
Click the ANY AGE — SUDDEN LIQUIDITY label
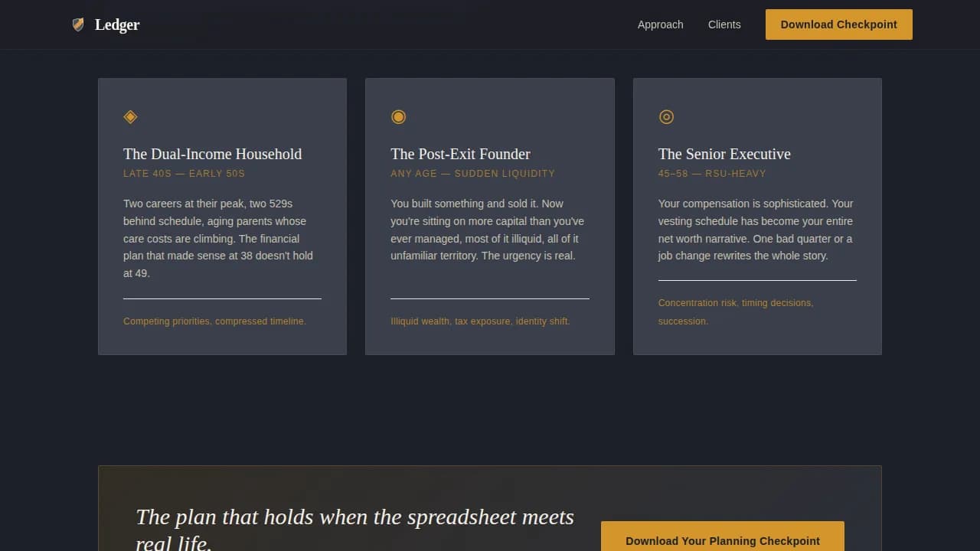(472, 174)
